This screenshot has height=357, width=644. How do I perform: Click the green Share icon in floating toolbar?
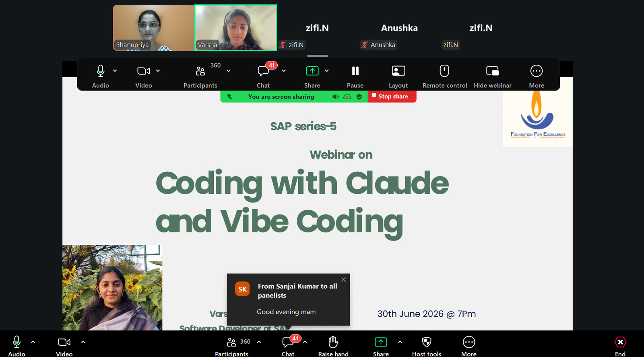click(312, 71)
